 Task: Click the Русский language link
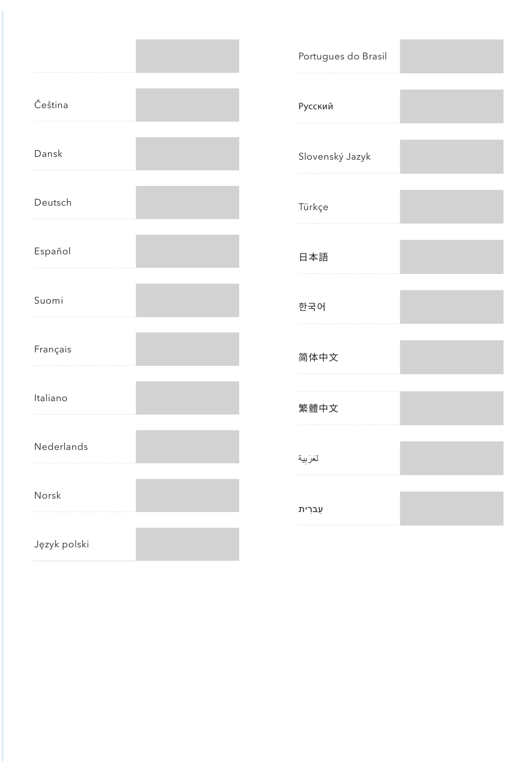point(316,106)
